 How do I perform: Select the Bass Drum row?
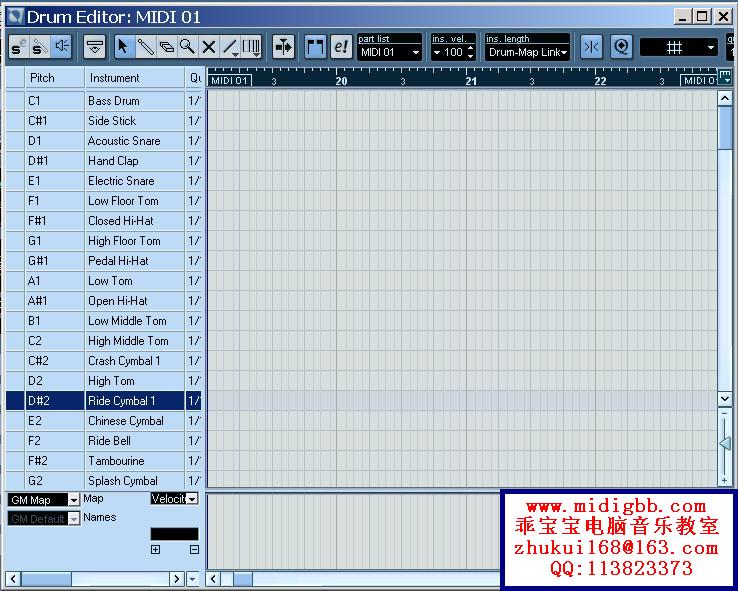104,101
